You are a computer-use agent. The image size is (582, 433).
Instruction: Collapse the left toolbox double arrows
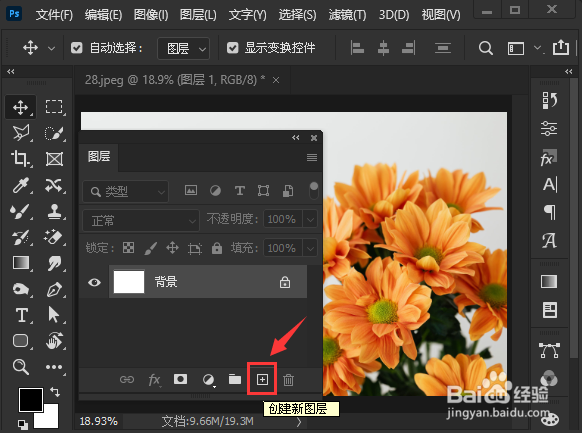pos(11,72)
